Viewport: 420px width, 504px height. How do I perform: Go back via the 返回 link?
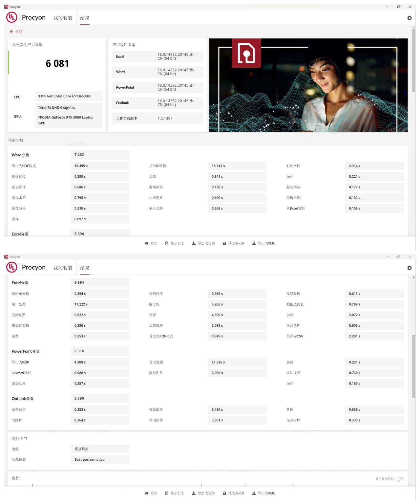16,32
